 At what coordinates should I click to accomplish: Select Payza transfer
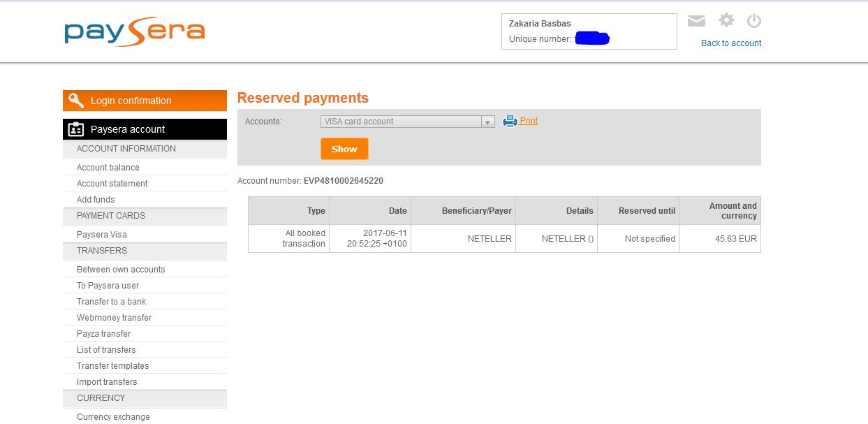(x=104, y=334)
